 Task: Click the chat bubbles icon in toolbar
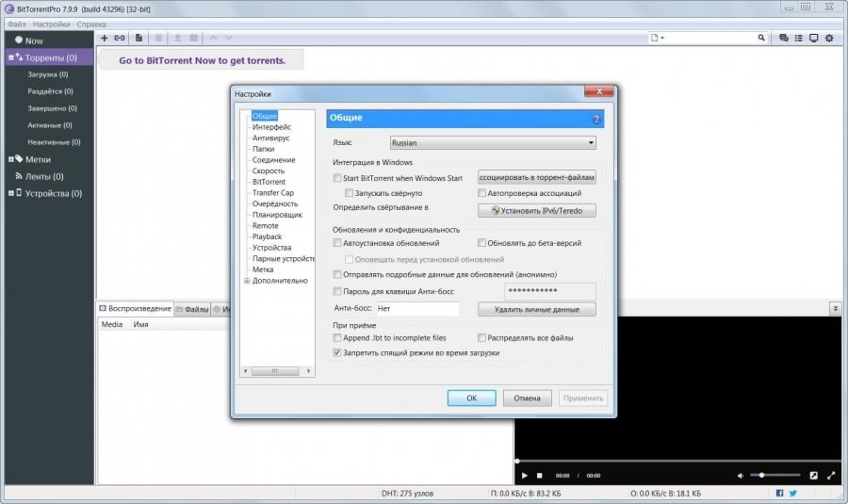point(783,39)
